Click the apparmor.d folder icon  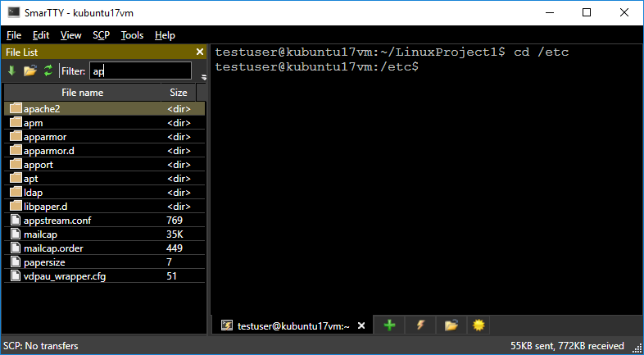tap(16, 150)
